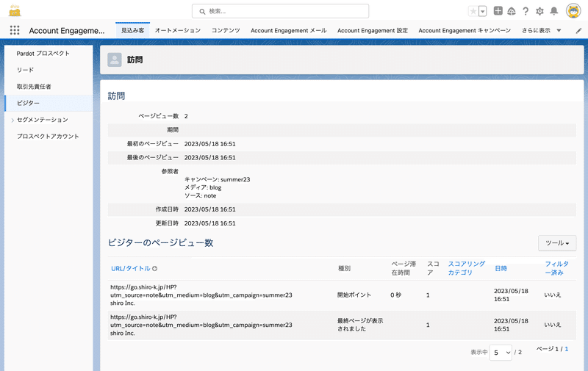The width and height of the screenshot is (588, 371).
Task: Open プロスペクトアカウント in sidebar
Action: 49,136
